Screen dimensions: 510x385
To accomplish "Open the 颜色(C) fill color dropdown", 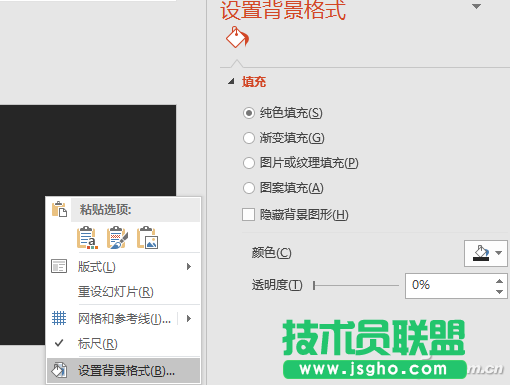I will coord(486,253).
